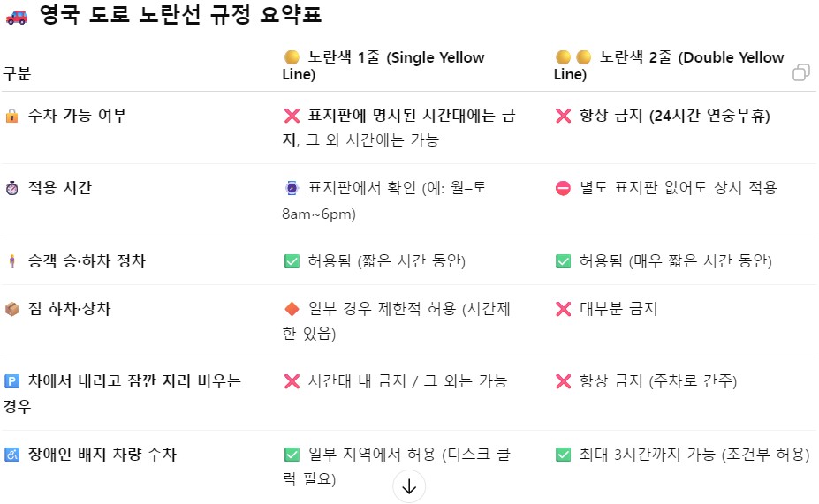
Task: Click the red no-entry icon in 적용 시간 row
Action: [x=563, y=188]
